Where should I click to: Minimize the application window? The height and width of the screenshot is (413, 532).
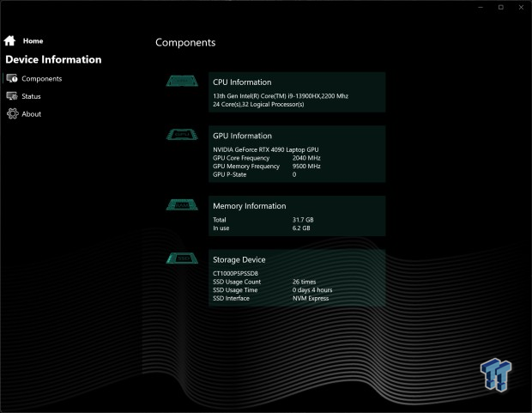point(481,7)
